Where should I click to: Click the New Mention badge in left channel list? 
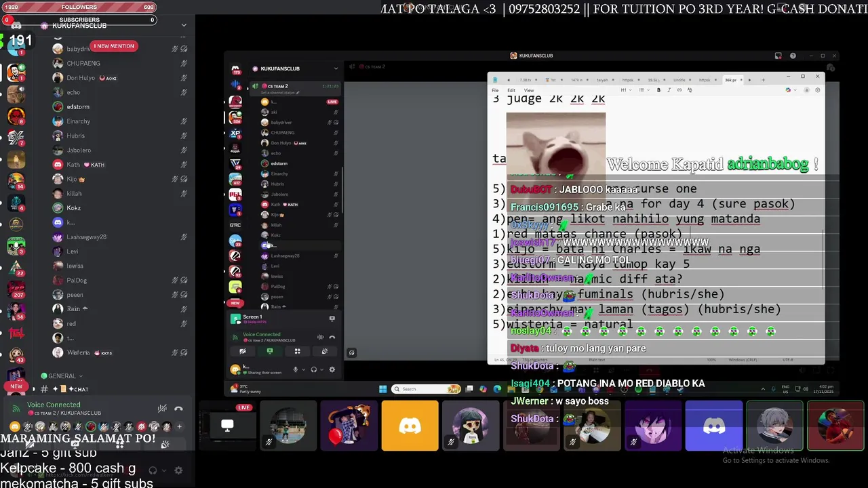pyautogui.click(x=114, y=46)
